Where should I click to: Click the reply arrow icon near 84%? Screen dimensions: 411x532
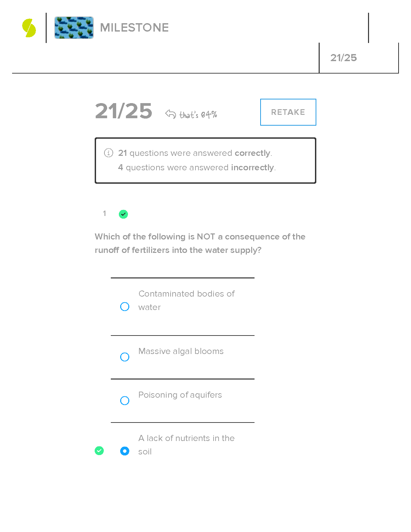coord(171,114)
